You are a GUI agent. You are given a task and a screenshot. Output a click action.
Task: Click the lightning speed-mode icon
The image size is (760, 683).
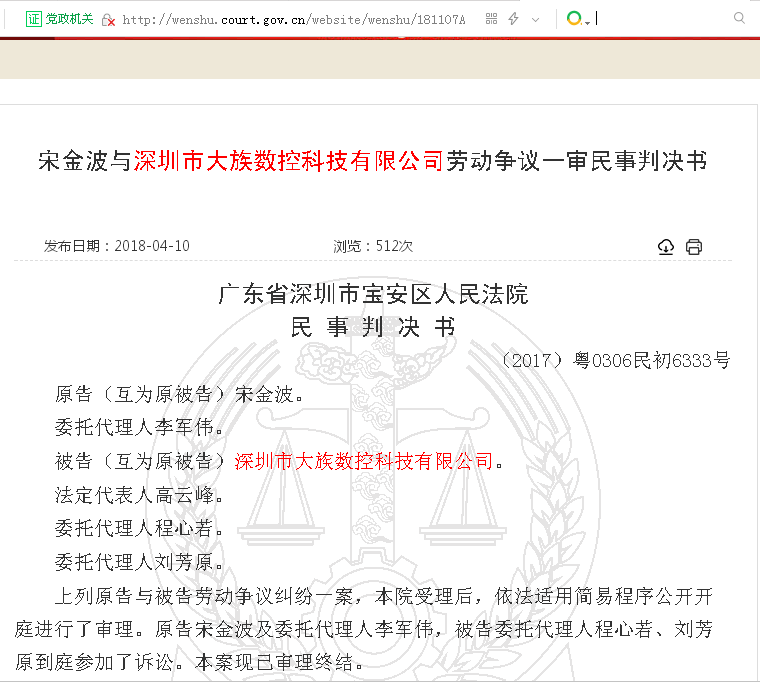point(513,19)
